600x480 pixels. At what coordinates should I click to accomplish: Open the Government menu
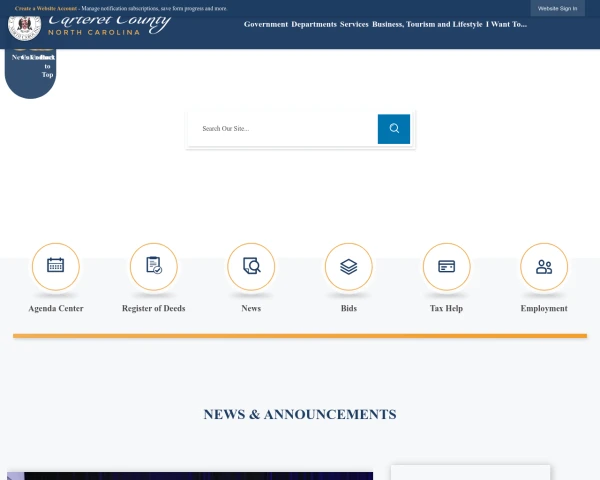[266, 24]
